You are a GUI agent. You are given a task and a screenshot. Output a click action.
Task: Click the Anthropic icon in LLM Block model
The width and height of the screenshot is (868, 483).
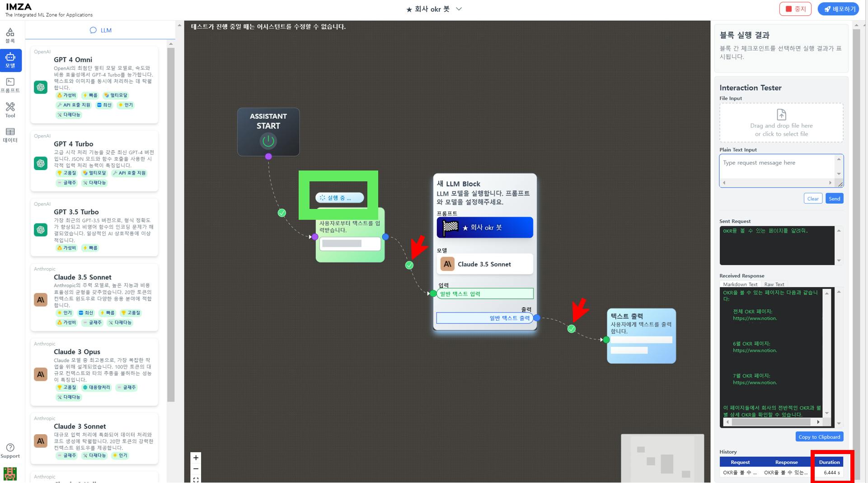(x=447, y=264)
